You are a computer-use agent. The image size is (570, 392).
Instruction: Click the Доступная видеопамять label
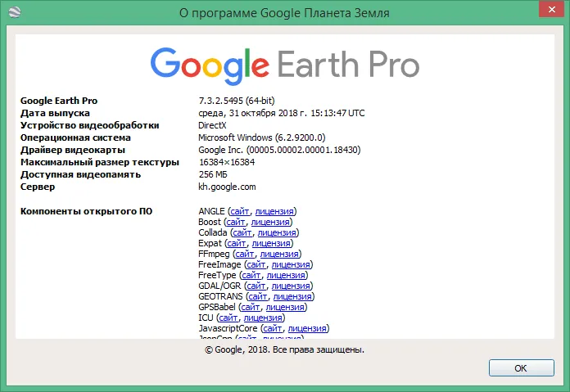[x=80, y=174]
